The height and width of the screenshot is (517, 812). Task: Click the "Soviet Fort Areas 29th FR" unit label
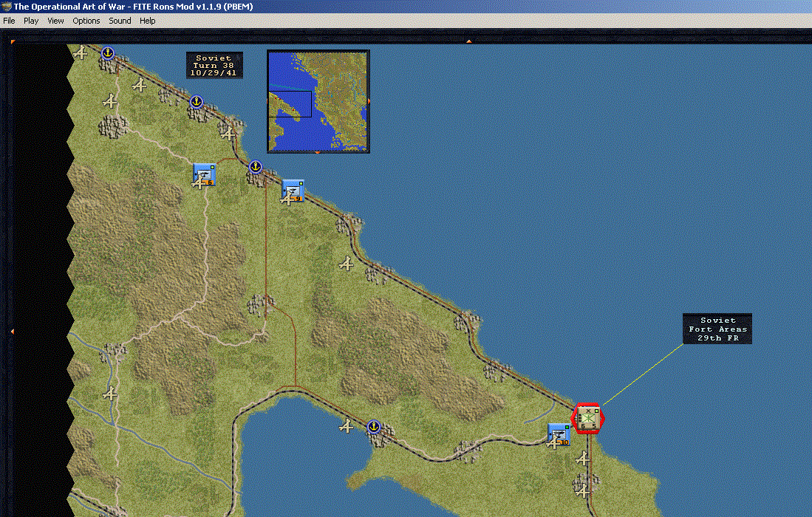pyautogui.click(x=717, y=329)
